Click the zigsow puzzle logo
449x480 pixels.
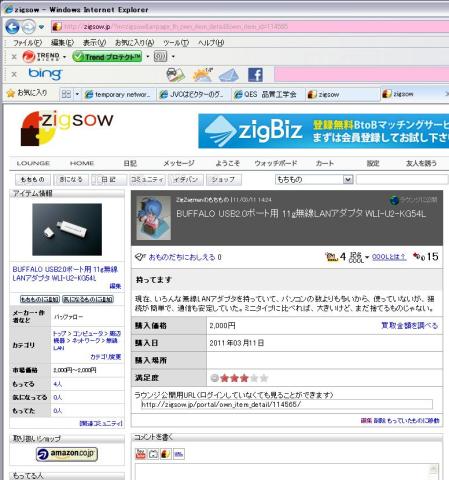[x=67, y=128]
